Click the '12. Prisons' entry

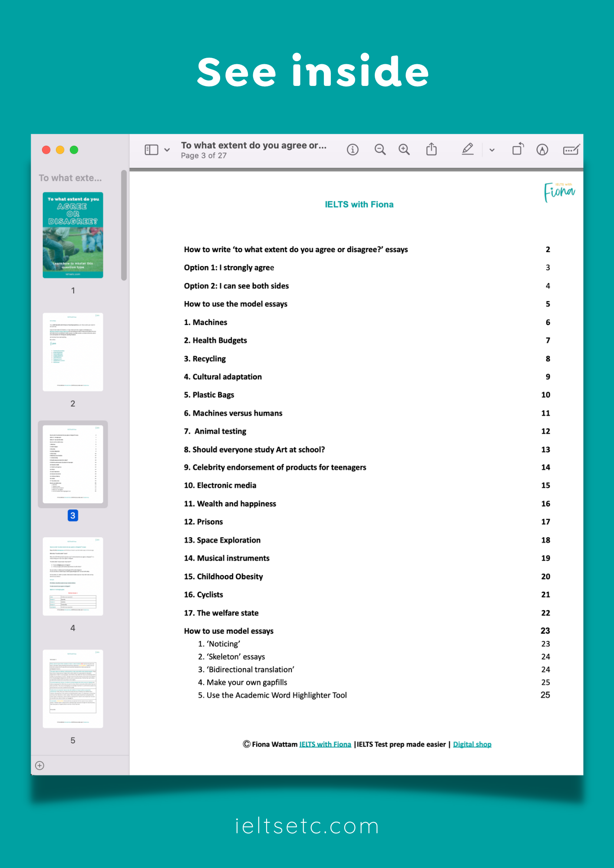203,522
